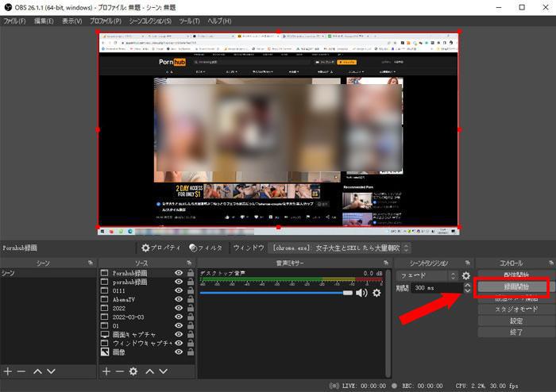Toggle the lock on the 0111 source
This screenshot has height=392, width=556.
(191, 290)
